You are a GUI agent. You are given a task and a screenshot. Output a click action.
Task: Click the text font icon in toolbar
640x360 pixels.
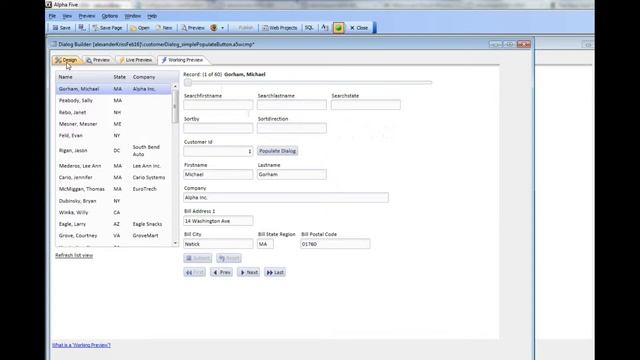point(325,28)
